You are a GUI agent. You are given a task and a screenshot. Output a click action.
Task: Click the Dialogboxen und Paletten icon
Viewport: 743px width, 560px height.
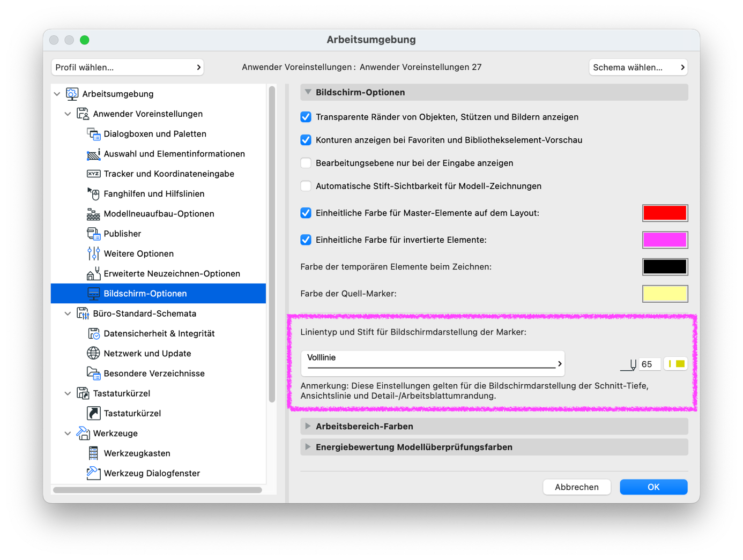point(93,134)
